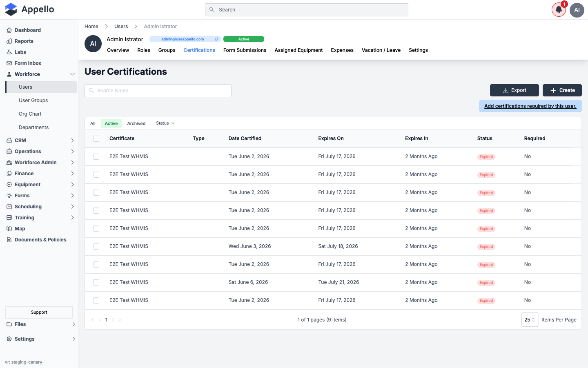Open the notifications bell
This screenshot has height=375, width=588.
[559, 10]
